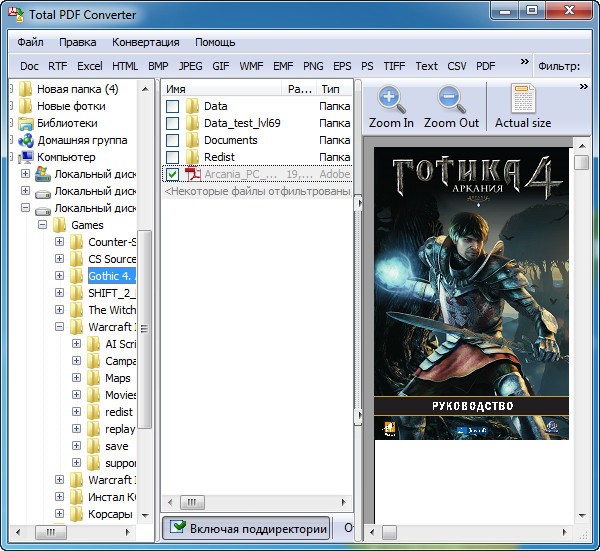Open the Файл menu
Viewport: 600px width, 551px height.
click(x=30, y=42)
